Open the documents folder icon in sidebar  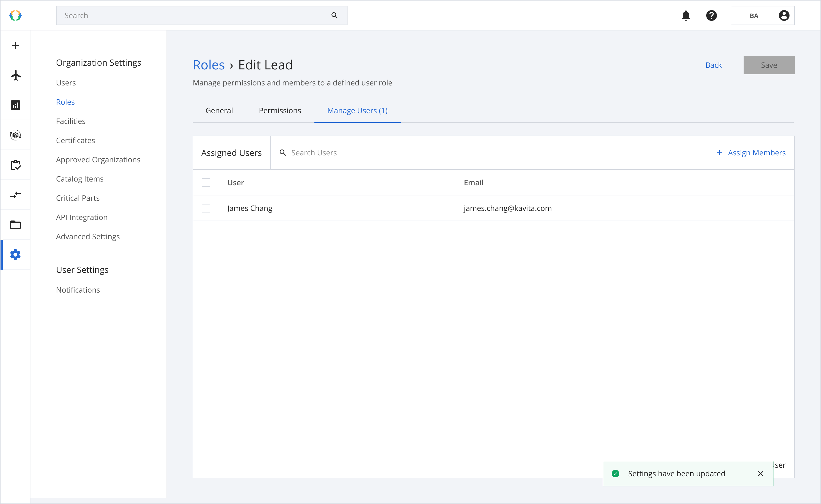(x=15, y=225)
